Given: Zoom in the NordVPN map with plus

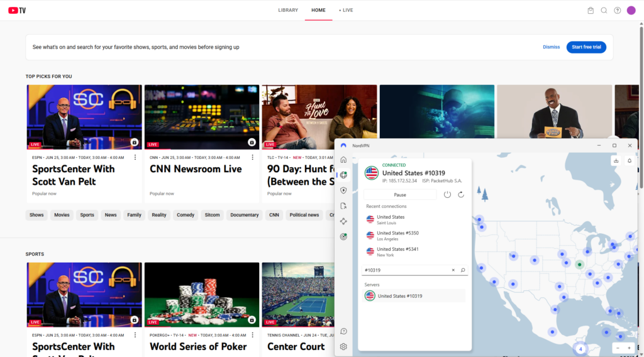Looking at the screenshot, I should [x=629, y=348].
